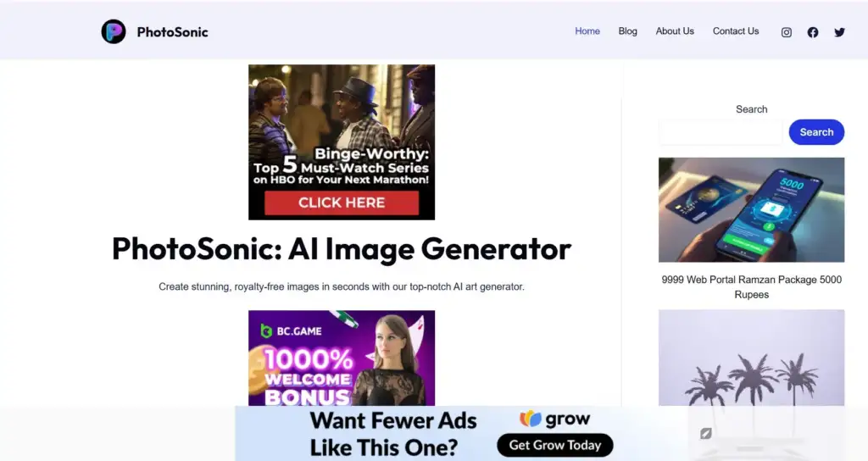The width and height of the screenshot is (868, 461).
Task: Click the PhotoSonic logo icon
Action: pyautogui.click(x=114, y=31)
